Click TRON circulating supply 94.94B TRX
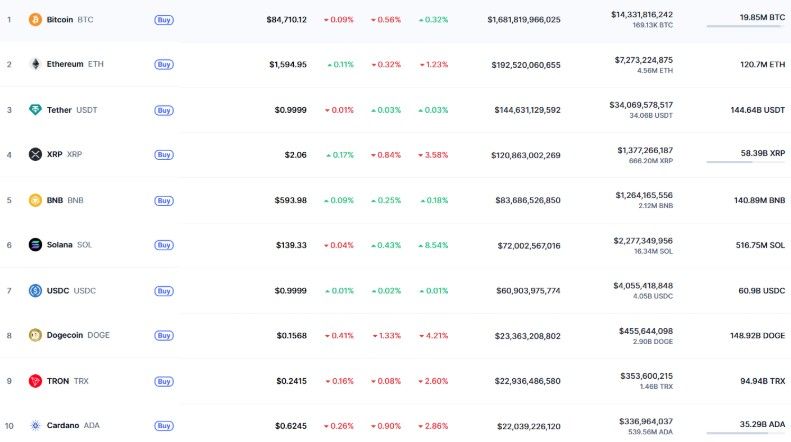791x442 pixels. [x=763, y=381]
